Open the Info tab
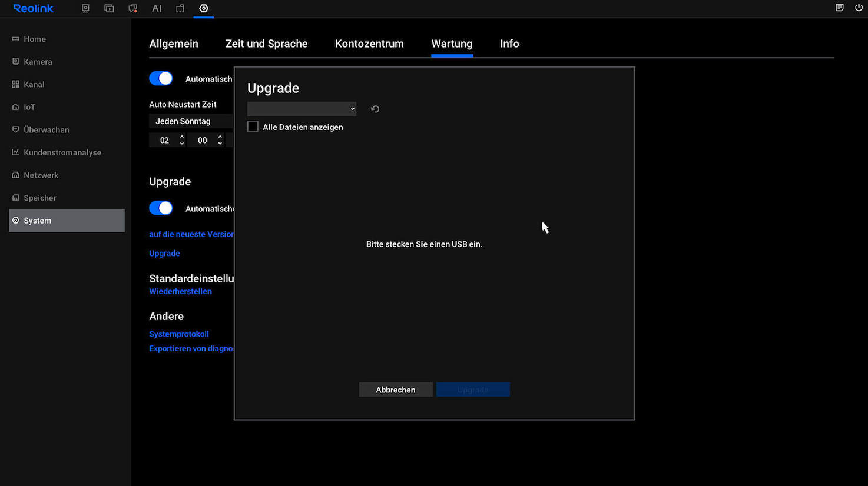This screenshot has width=868, height=486. pyautogui.click(x=509, y=44)
